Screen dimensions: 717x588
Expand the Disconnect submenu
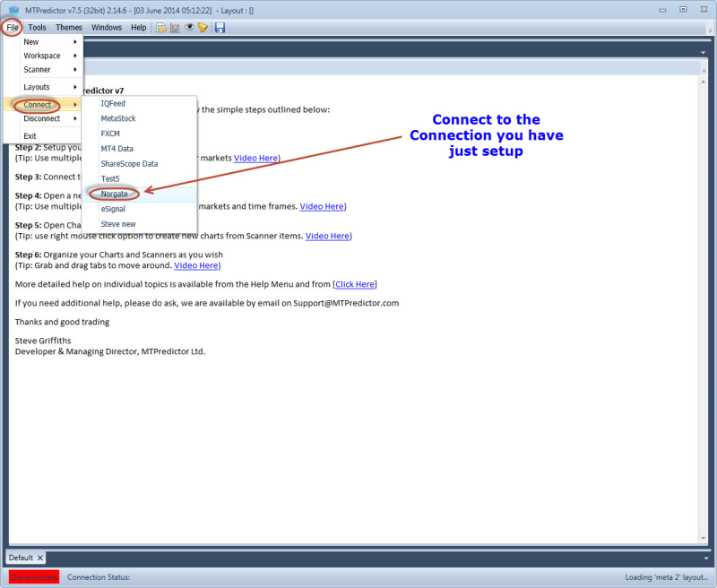click(x=43, y=118)
